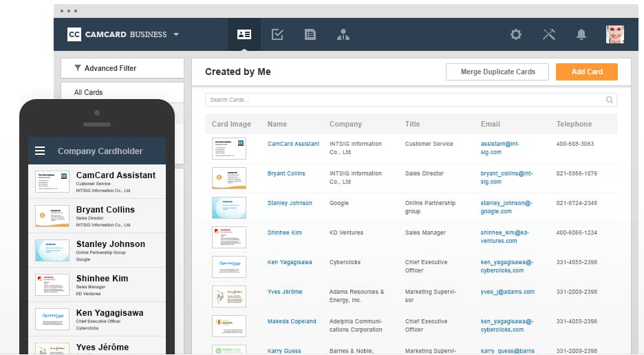
Task: Click Bryant Collins card thumbnail in table
Action: point(228,178)
